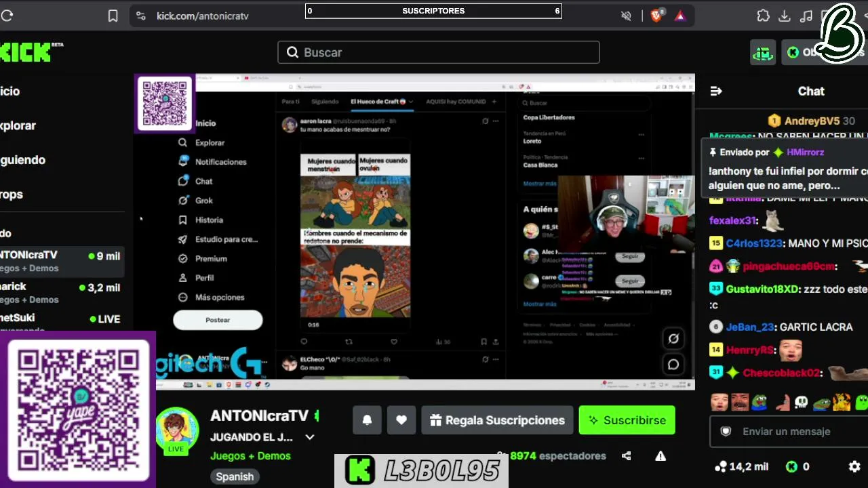
Task: Open the Juegos + Demos category link
Action: click(250, 456)
